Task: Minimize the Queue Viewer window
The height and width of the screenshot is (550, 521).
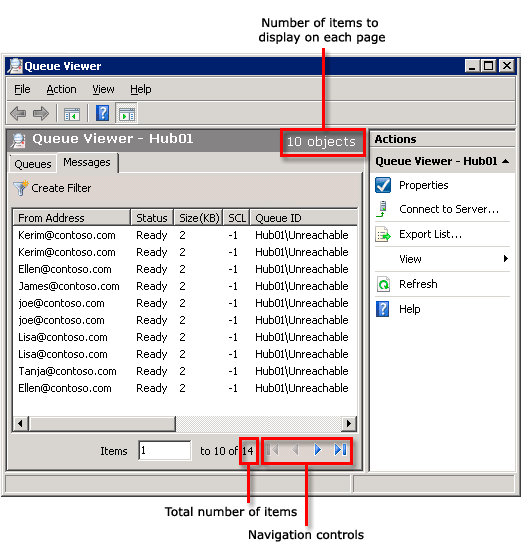Action: click(472, 66)
